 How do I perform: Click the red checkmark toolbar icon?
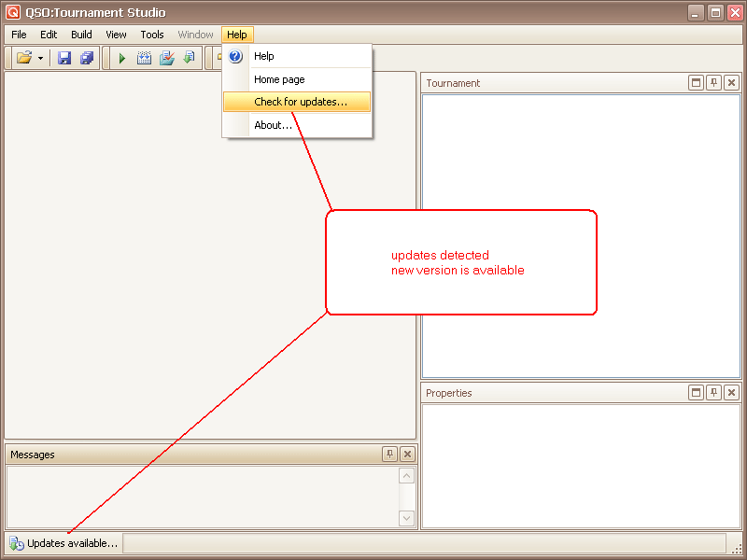(x=167, y=58)
